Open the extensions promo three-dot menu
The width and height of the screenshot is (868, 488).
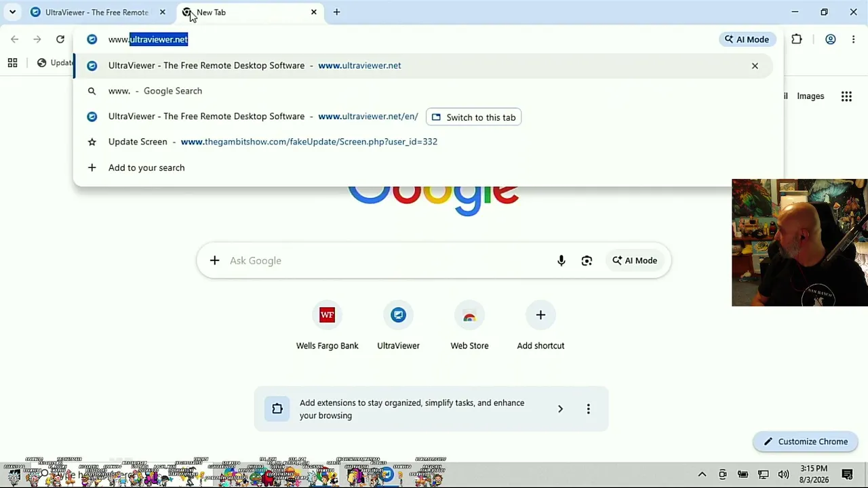click(588, 409)
